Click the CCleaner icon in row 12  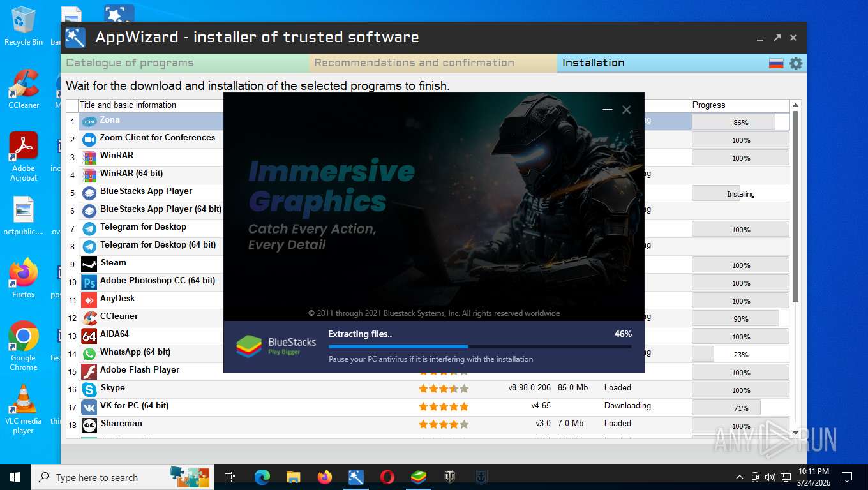[89, 318]
